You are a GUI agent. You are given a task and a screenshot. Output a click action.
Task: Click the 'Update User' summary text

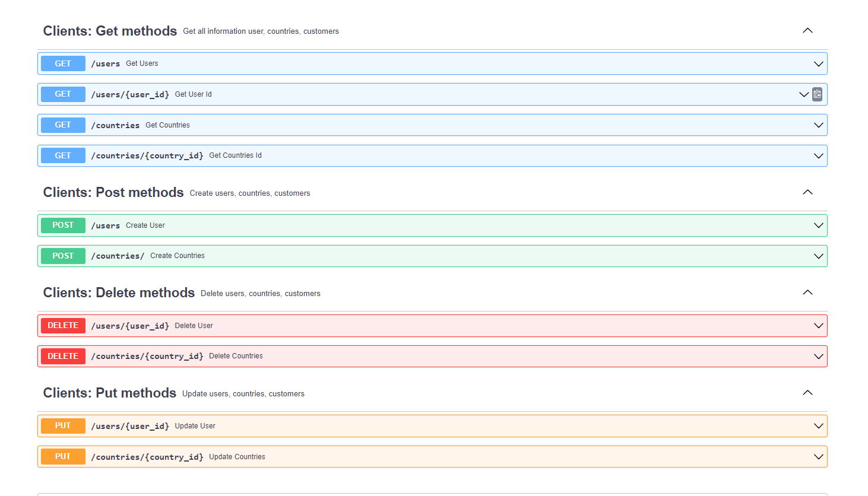[195, 426]
